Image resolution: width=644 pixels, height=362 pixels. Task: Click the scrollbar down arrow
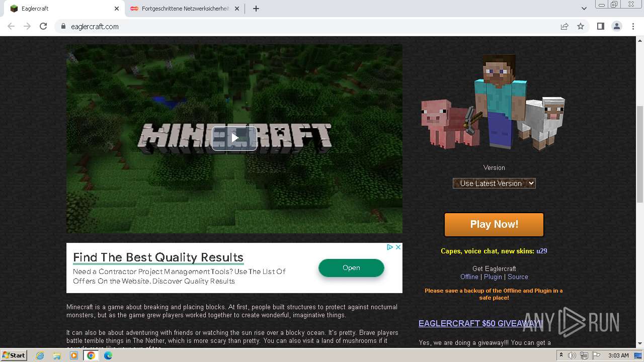pos(640,344)
